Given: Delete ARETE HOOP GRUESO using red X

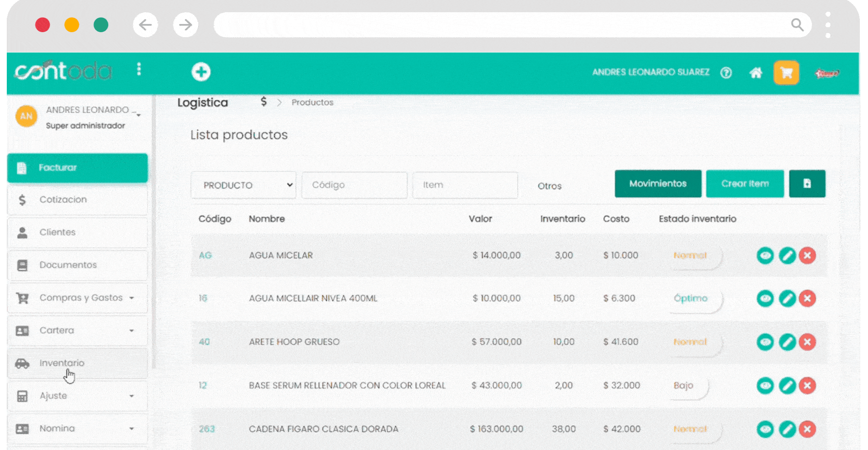Looking at the screenshot, I should pyautogui.click(x=807, y=342).
